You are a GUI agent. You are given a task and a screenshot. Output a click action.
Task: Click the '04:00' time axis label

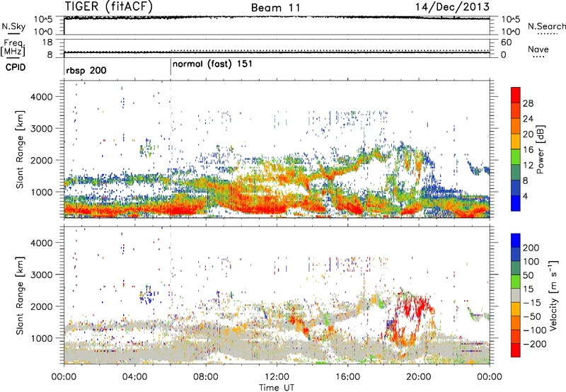coord(134,377)
